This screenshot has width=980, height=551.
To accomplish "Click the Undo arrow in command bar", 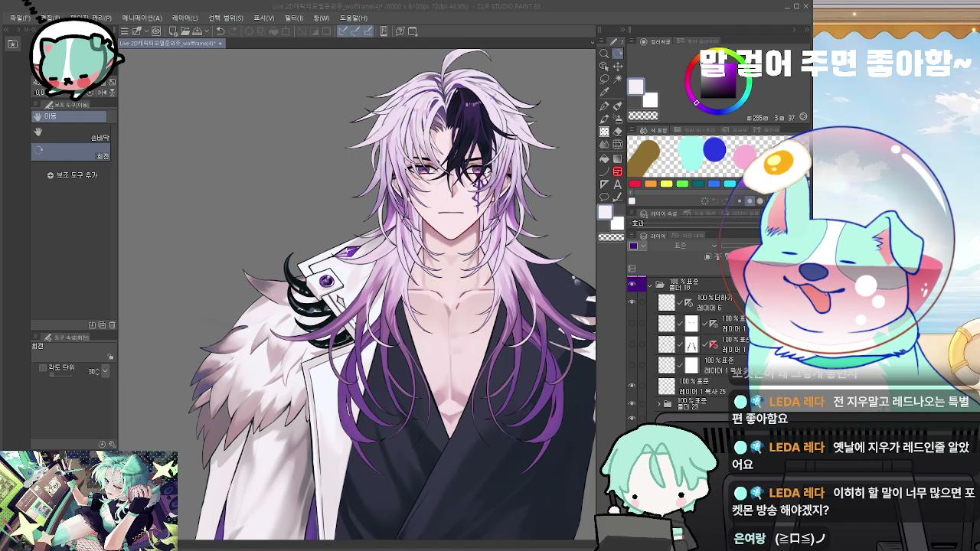I will tap(220, 31).
